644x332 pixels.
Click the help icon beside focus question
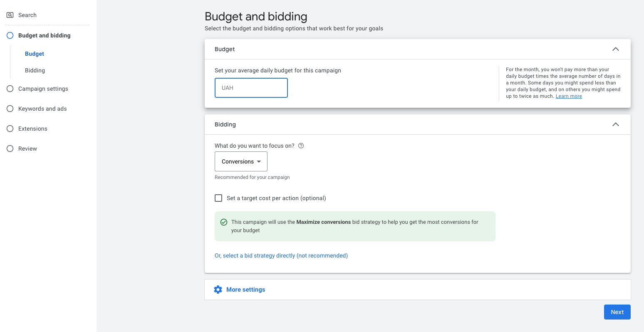[x=301, y=146]
